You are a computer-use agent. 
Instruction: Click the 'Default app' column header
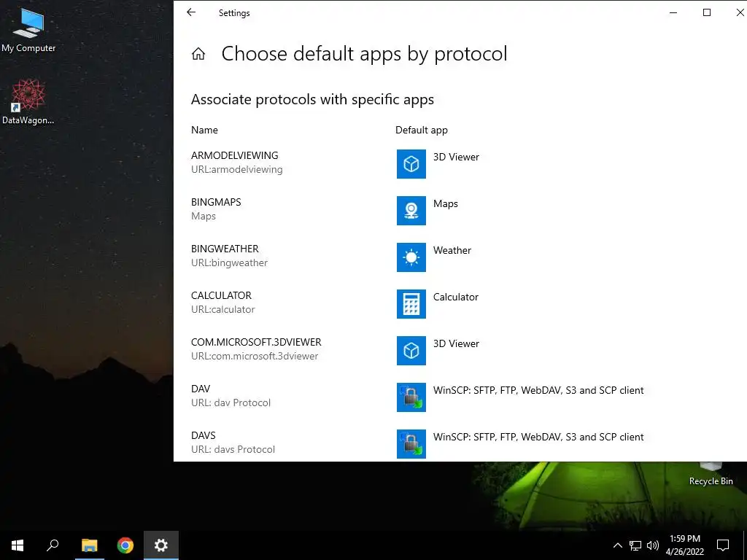tap(422, 131)
